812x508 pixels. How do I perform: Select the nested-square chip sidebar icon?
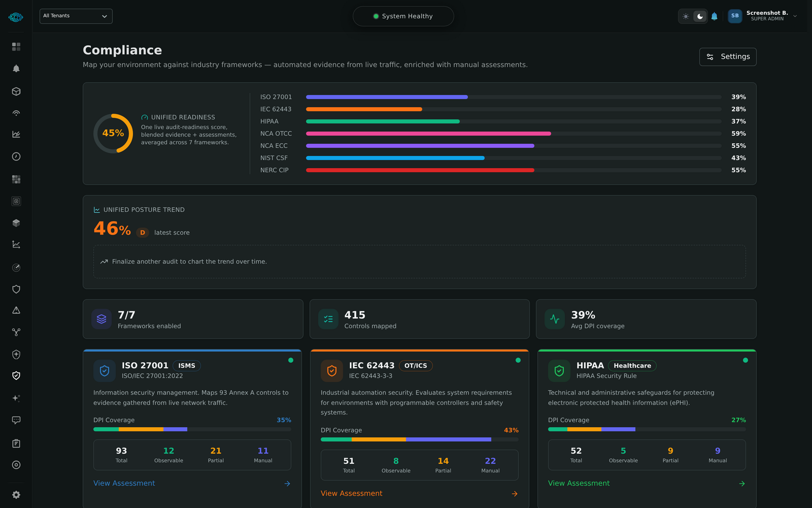point(16,201)
